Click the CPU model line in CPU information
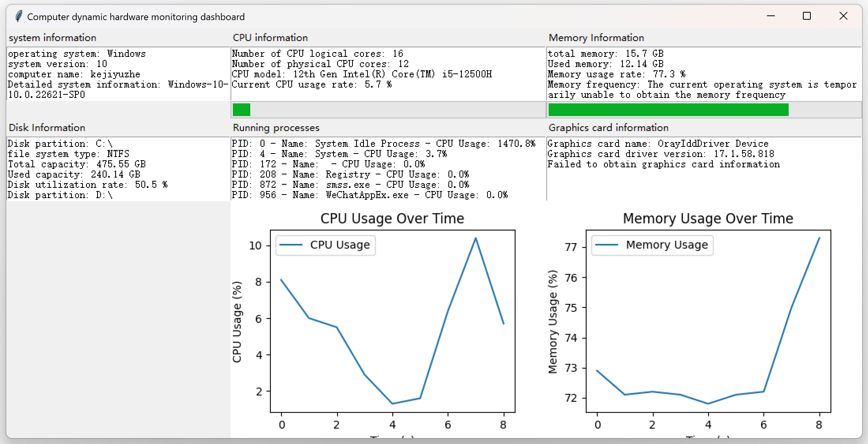This screenshot has height=444, width=868. pos(362,74)
